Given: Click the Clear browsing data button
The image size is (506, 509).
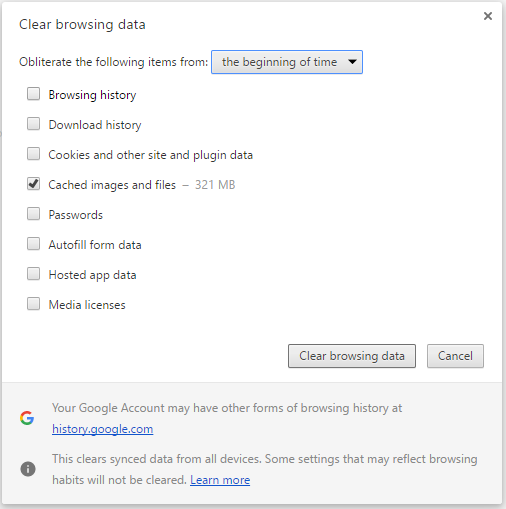Looking at the screenshot, I should pos(352,356).
